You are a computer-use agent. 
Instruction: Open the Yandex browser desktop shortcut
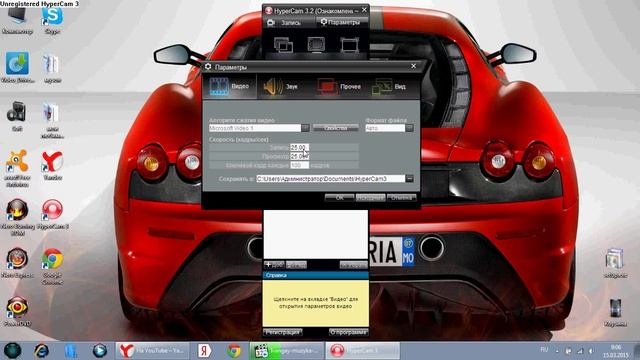pyautogui.click(x=52, y=166)
